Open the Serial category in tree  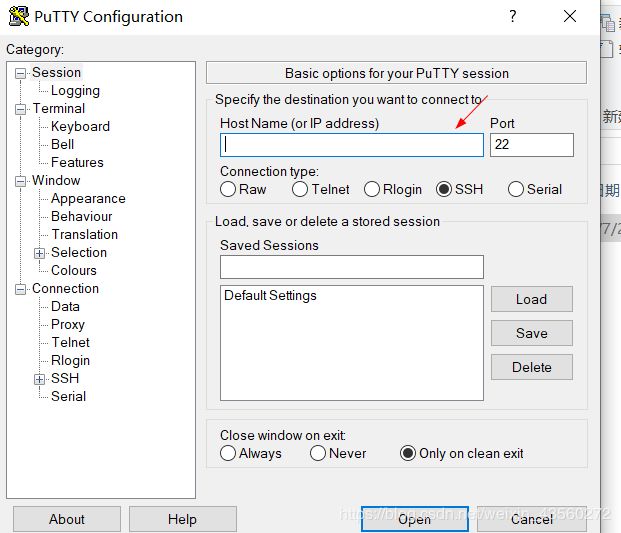coord(69,396)
